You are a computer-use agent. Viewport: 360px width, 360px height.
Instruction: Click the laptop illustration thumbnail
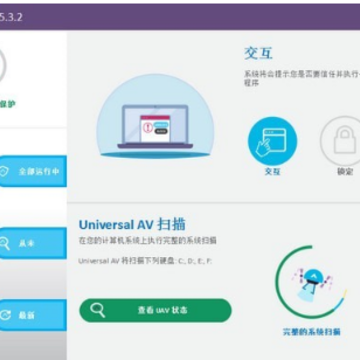(155, 116)
